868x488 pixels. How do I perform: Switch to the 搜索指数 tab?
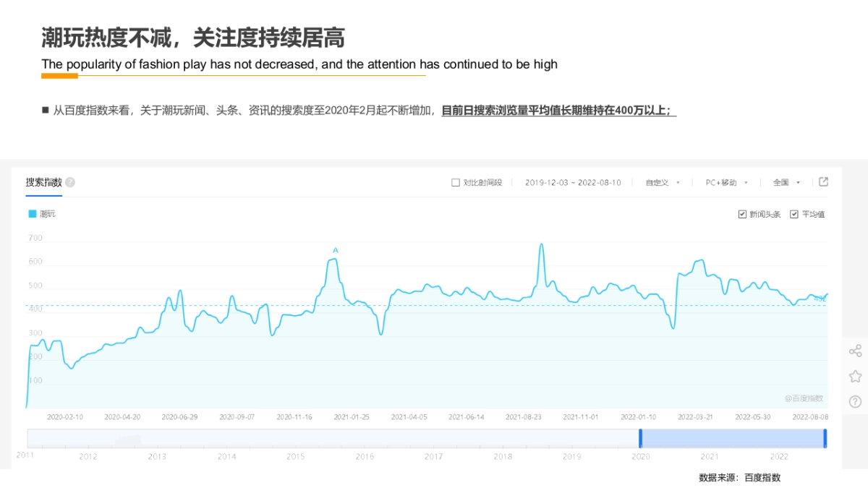point(43,181)
